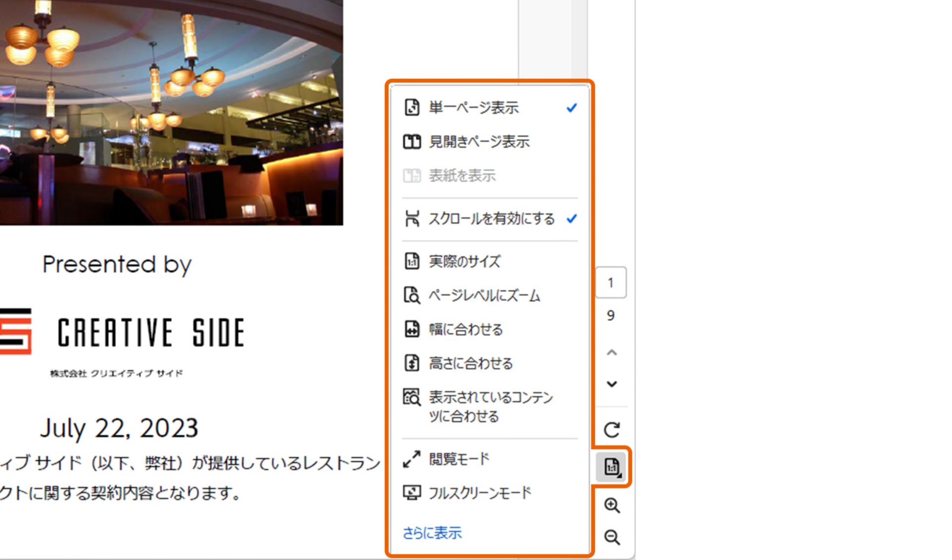Screen dimensions: 952x560
Task: Click the rotate page clockwise icon
Action: pyautogui.click(x=611, y=430)
